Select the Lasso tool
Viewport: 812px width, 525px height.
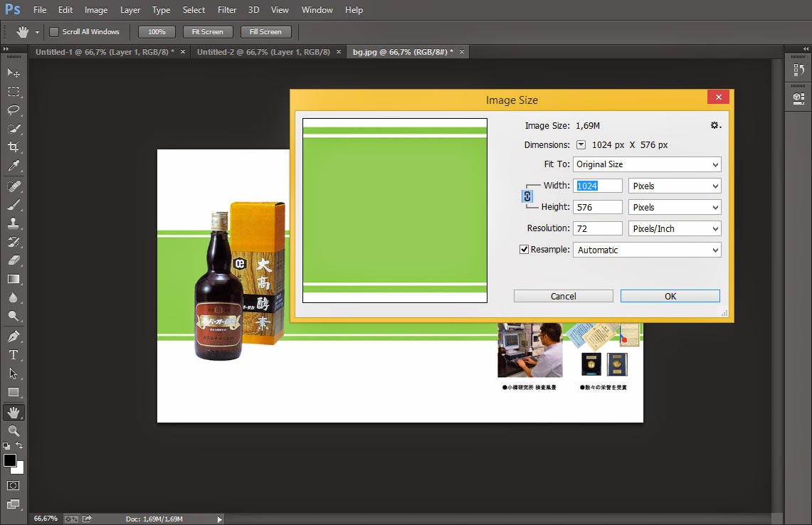point(14,110)
